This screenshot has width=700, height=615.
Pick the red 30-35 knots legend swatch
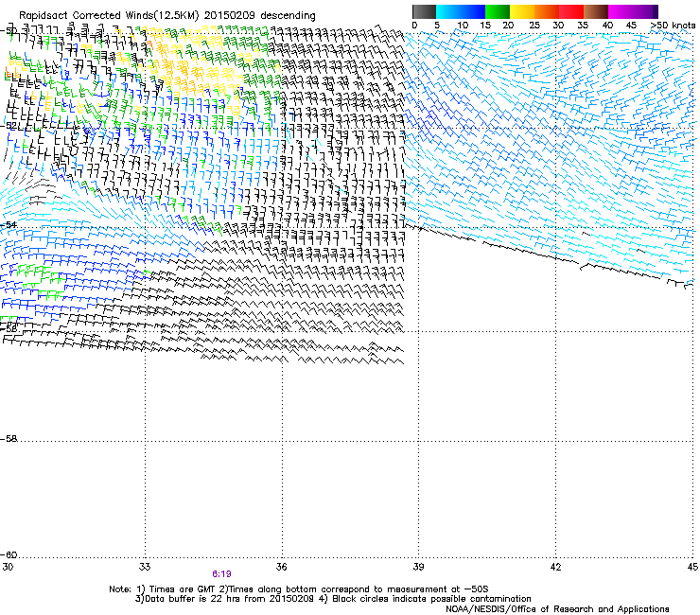571,11
